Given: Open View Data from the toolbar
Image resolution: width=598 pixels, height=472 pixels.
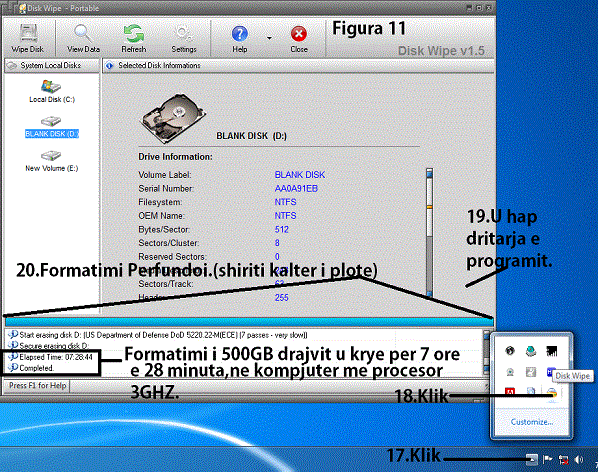Looking at the screenshot, I should click(x=83, y=38).
